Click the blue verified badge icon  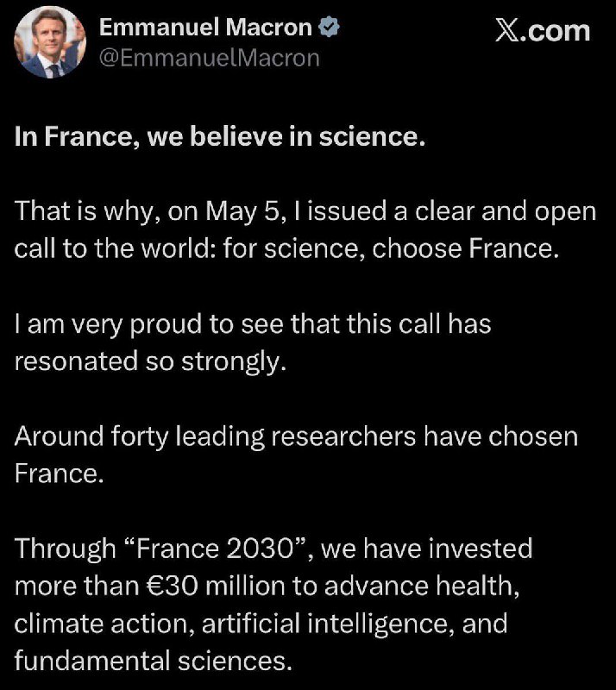(x=330, y=27)
